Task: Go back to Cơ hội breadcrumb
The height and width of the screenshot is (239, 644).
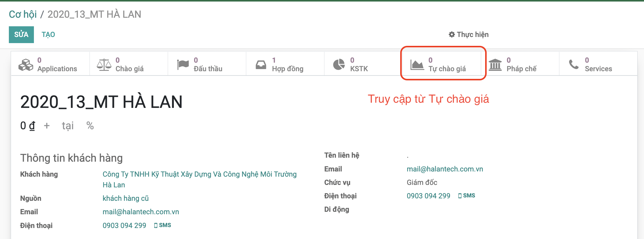Action: pyautogui.click(x=23, y=14)
